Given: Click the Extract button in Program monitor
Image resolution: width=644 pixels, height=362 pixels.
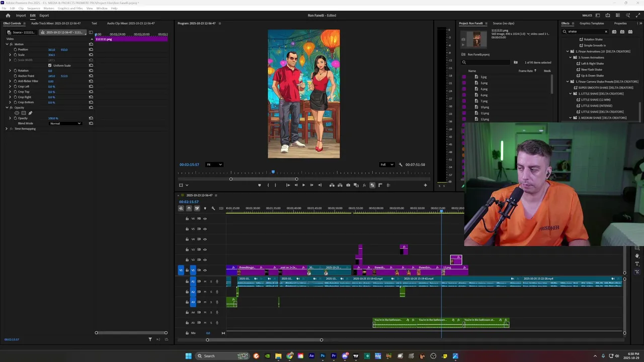Looking at the screenshot, I should click(340, 185).
